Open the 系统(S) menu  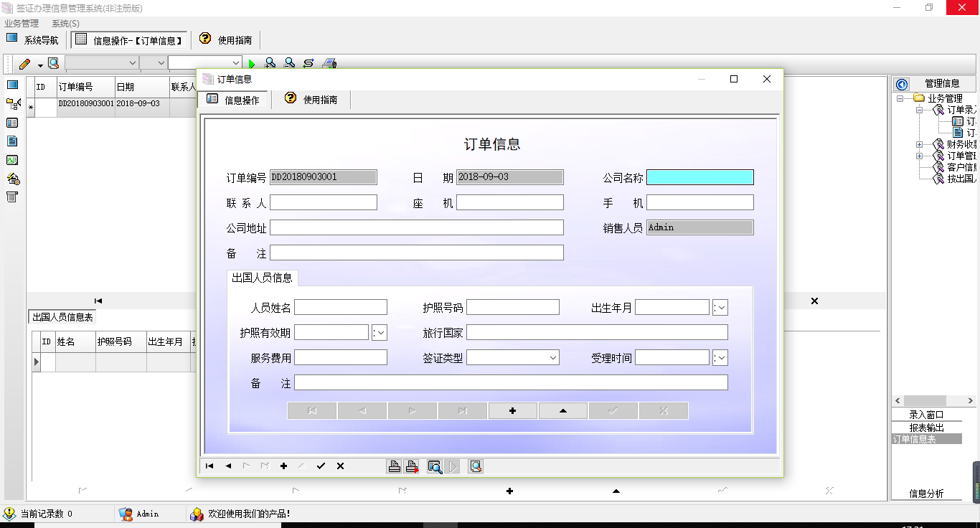(65, 24)
